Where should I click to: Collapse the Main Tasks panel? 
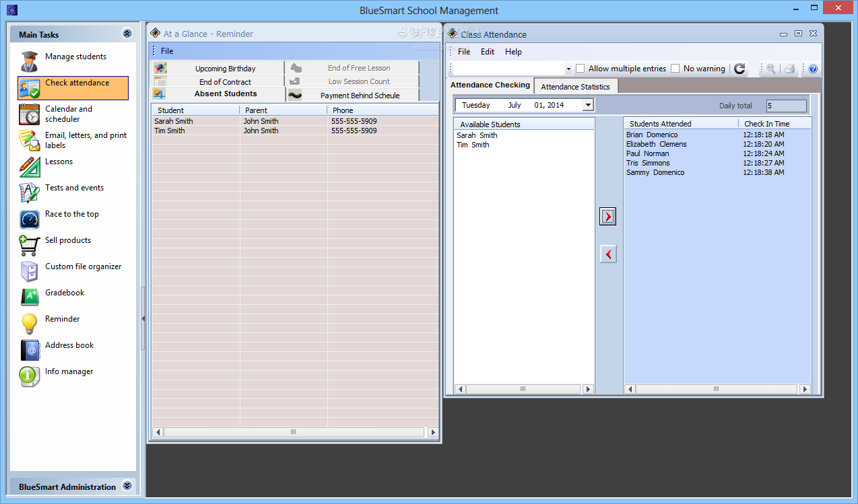pos(127,34)
